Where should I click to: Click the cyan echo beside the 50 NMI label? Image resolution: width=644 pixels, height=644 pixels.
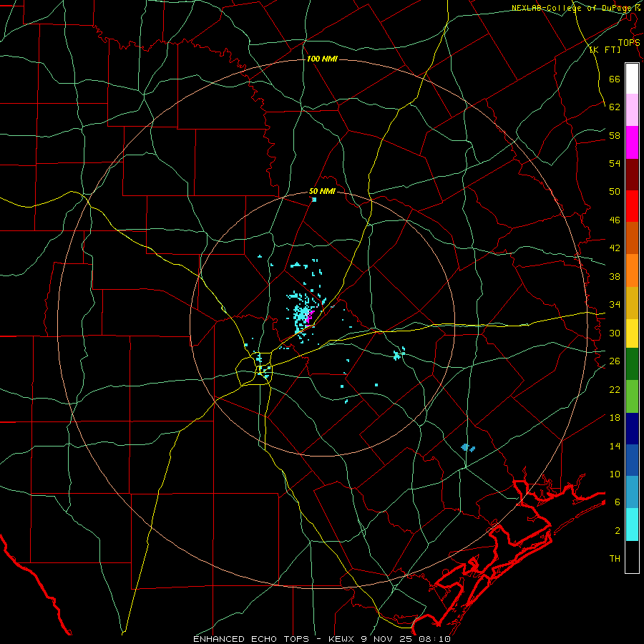(x=314, y=200)
